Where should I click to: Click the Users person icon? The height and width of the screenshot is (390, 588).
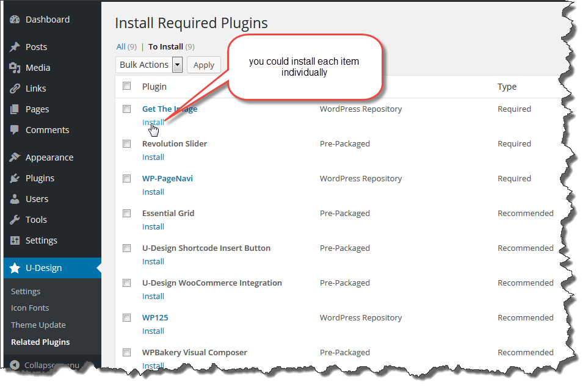click(x=15, y=199)
